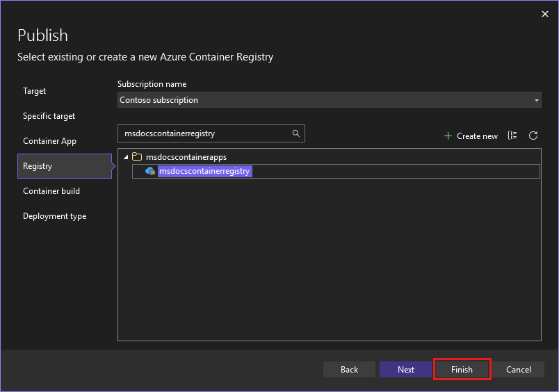Select the Registry step
This screenshot has width=559, height=392.
[65, 166]
